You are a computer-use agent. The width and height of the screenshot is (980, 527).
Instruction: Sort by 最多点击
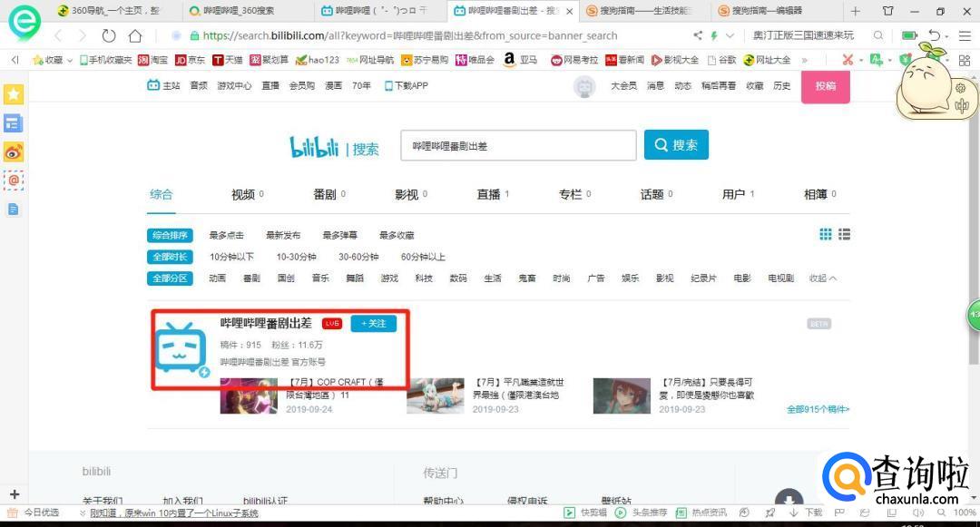226,236
